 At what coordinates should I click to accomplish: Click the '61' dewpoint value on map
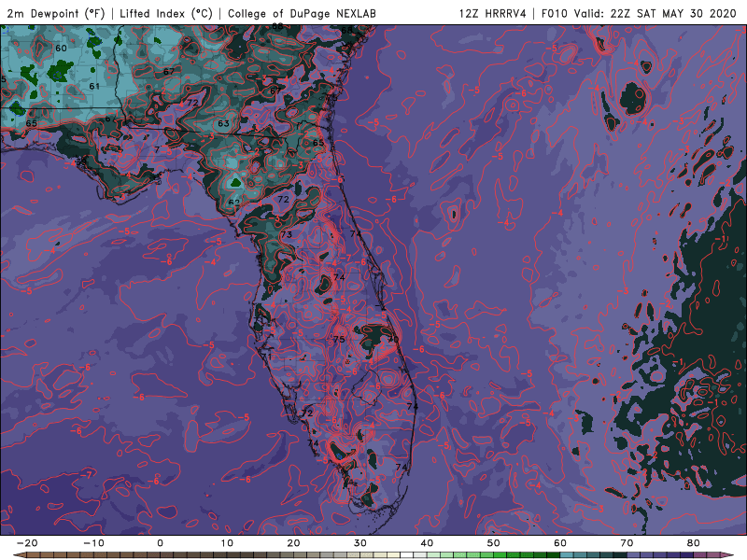click(94, 86)
